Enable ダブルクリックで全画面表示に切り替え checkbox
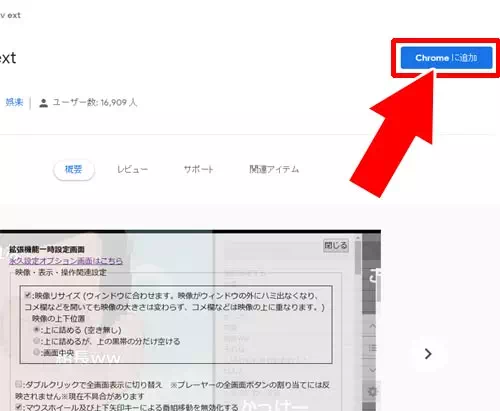Viewport: 500px width, 411px height. (19, 384)
